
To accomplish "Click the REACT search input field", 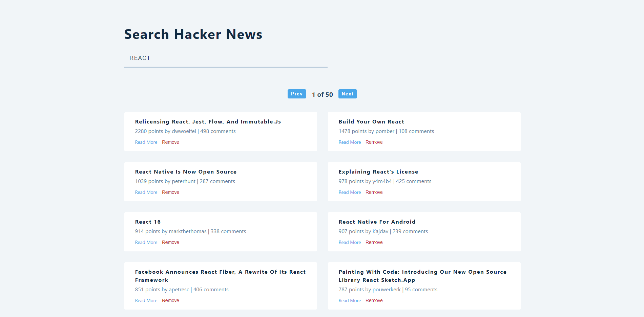I will click(x=226, y=58).
